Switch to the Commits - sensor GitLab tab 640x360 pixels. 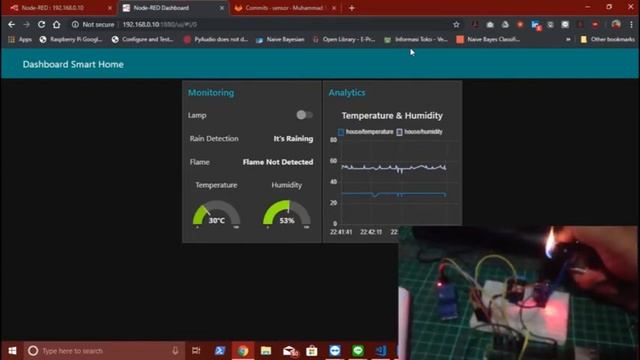pos(286,8)
